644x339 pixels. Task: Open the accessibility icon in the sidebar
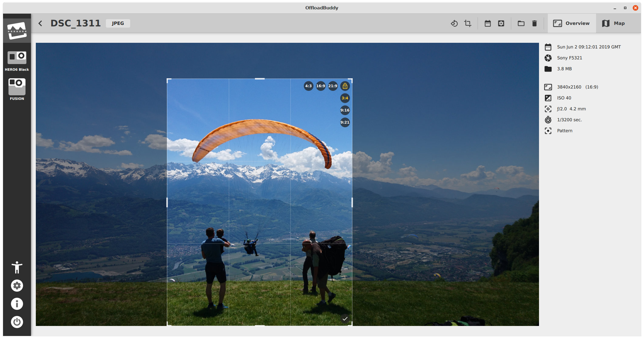(x=17, y=267)
